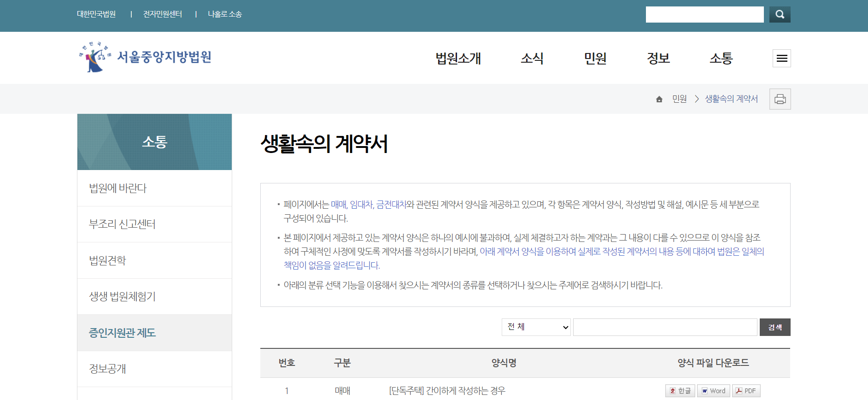Download 한글 file for 단독주택 form
The width and height of the screenshot is (868, 400).
tap(680, 391)
